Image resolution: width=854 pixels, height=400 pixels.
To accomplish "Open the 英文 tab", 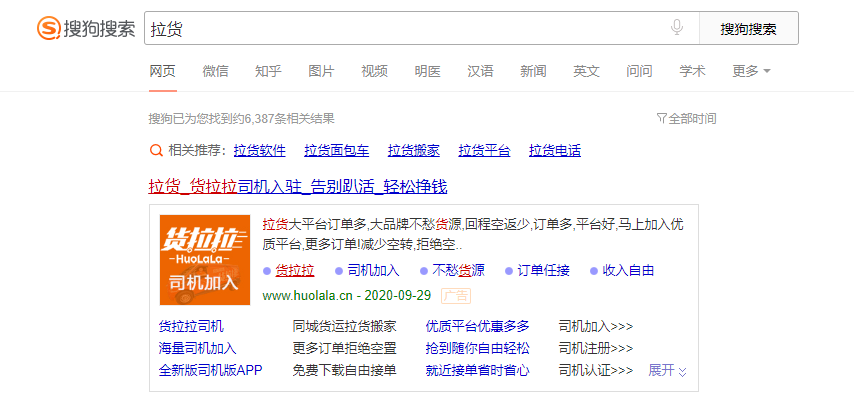I will tap(587, 71).
